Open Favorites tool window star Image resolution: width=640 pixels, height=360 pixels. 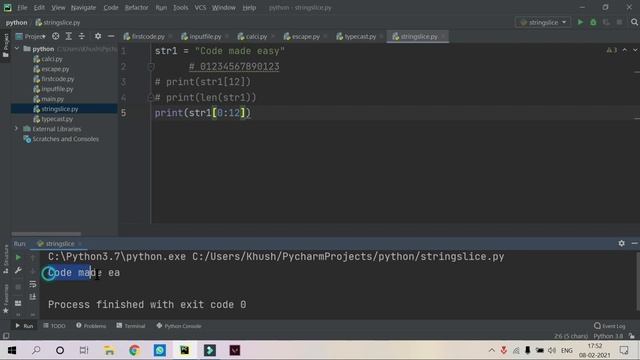click(6, 299)
